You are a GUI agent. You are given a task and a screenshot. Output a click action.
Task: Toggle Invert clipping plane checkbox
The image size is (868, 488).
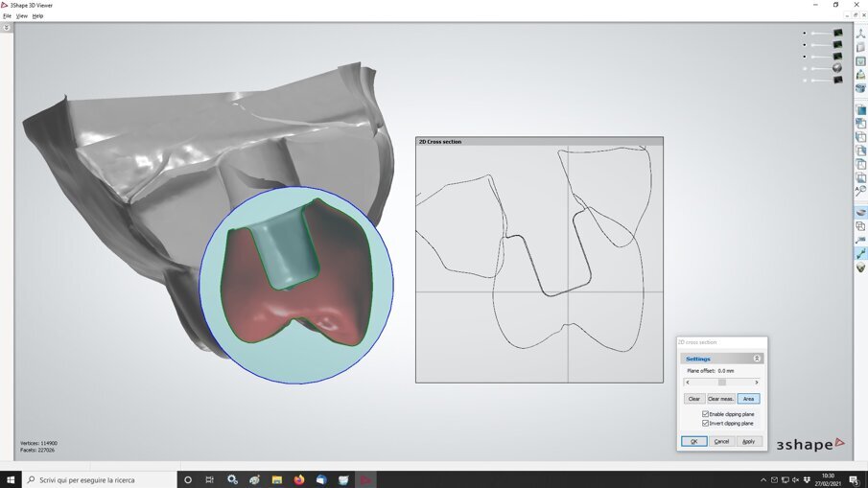coord(705,423)
